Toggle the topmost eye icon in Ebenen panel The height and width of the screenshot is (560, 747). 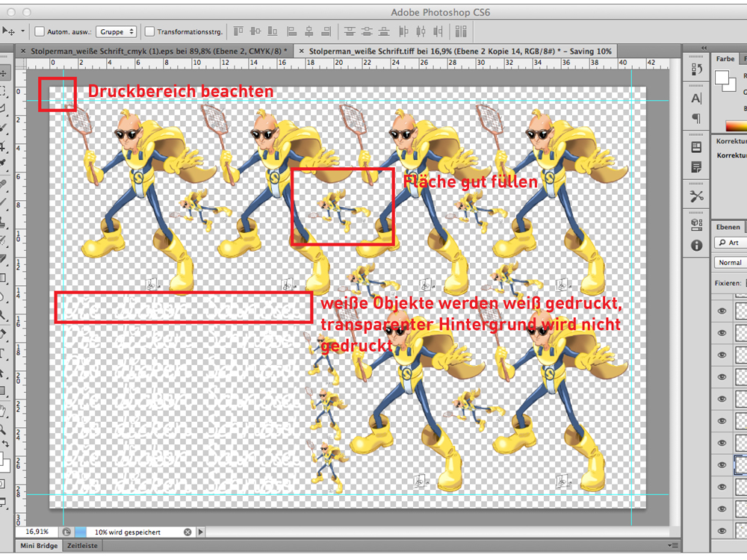[x=722, y=311]
